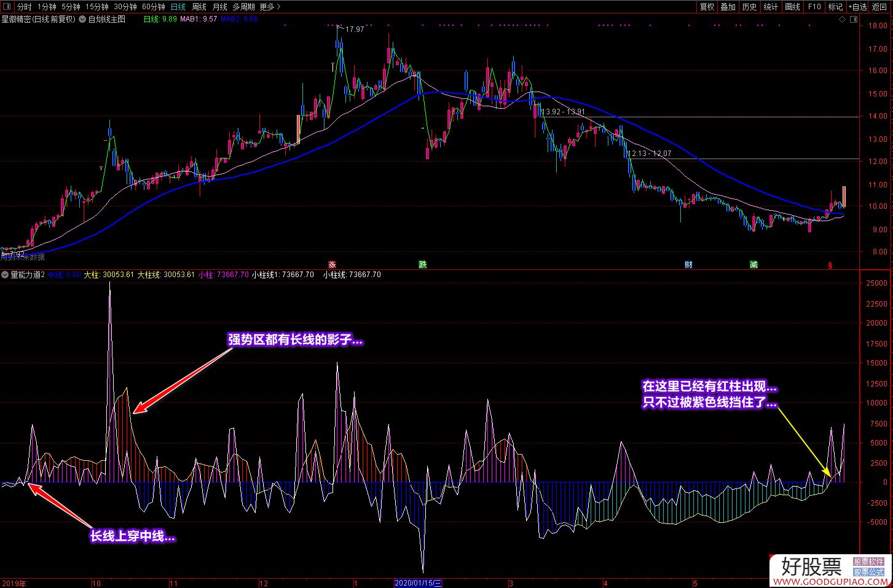Viewport: 893px width, 588px height.
Task: Click the 25000 indicator axis value
Action: 876,283
